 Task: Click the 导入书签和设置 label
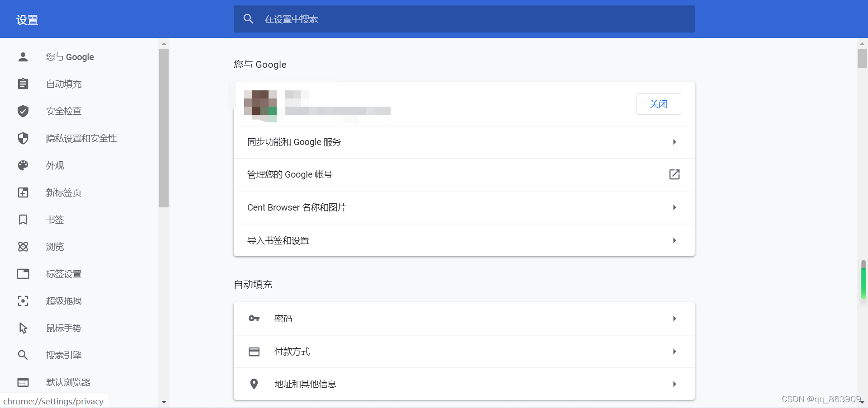[x=278, y=240]
